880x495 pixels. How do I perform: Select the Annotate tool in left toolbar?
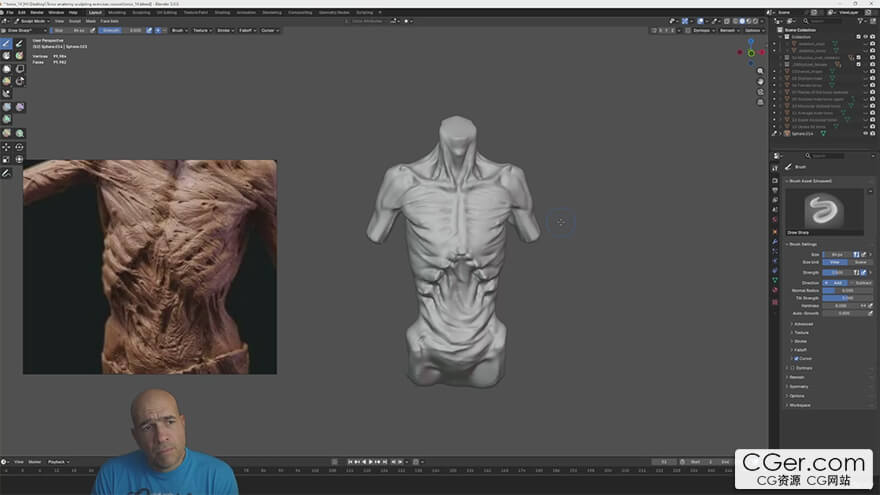click(x=7, y=173)
